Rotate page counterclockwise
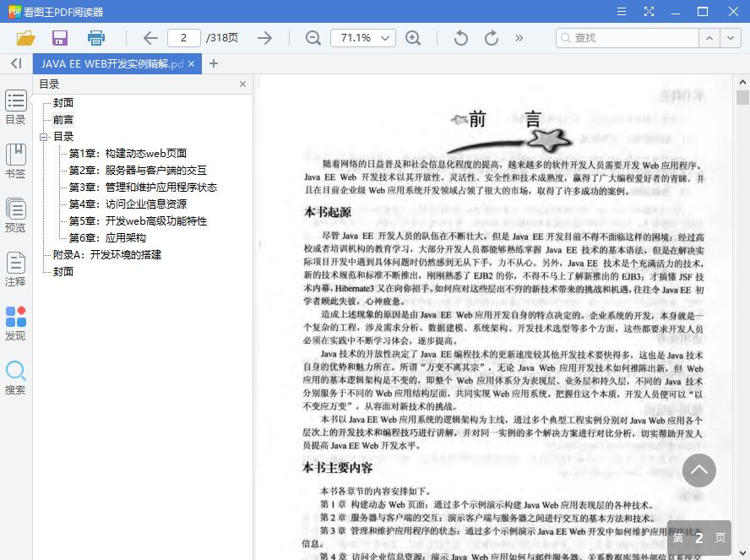 pos(460,38)
